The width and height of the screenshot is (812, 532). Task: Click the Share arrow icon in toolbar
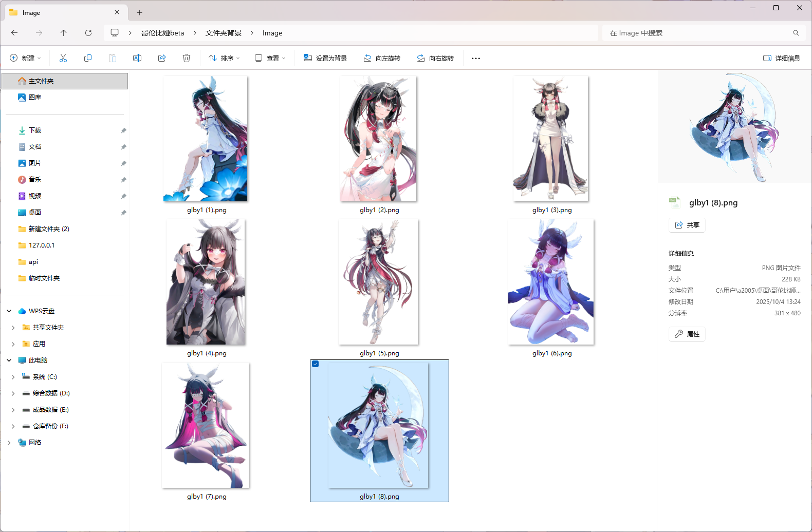pos(162,58)
